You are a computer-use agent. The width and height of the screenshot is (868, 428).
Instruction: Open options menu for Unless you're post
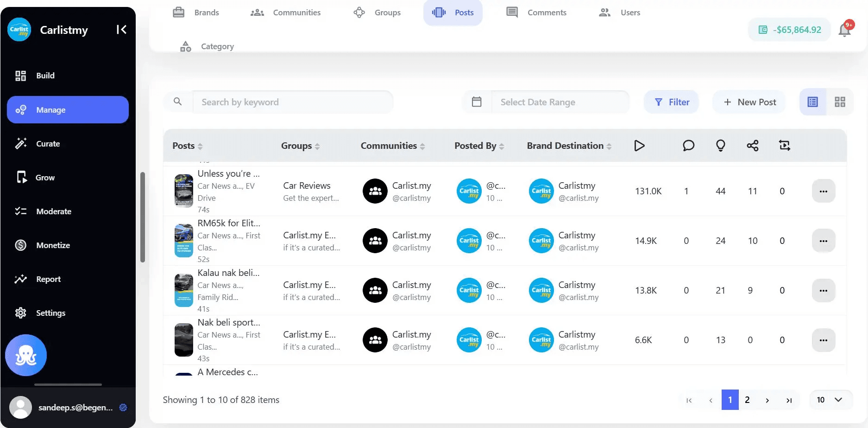[823, 191]
